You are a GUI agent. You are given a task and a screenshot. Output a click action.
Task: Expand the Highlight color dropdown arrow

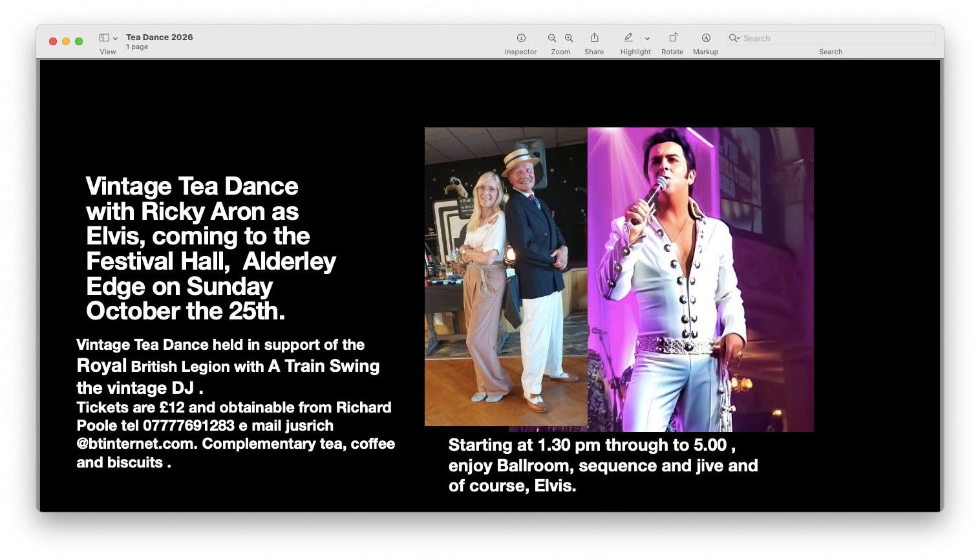coord(647,39)
